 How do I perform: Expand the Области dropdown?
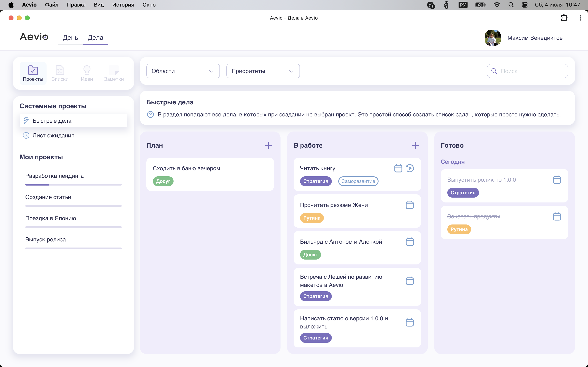(x=183, y=71)
